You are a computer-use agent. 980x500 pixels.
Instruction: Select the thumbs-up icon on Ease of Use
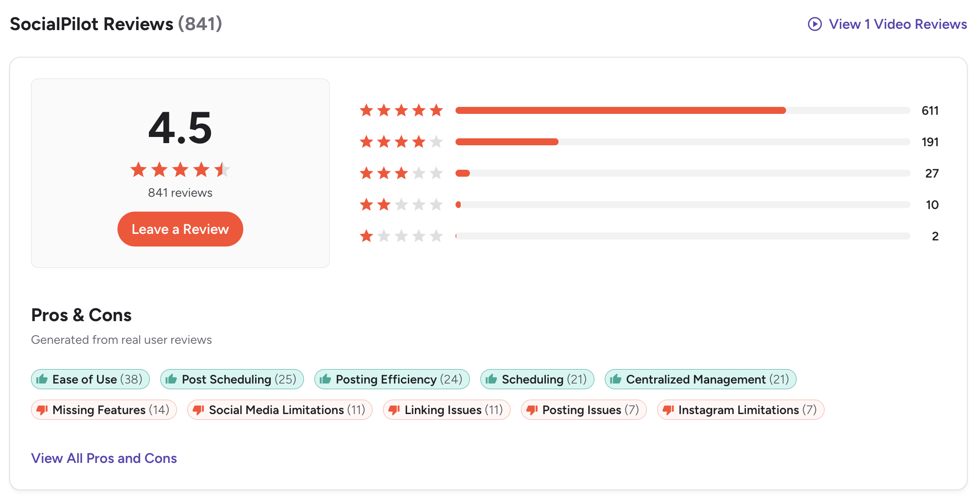[x=42, y=379]
